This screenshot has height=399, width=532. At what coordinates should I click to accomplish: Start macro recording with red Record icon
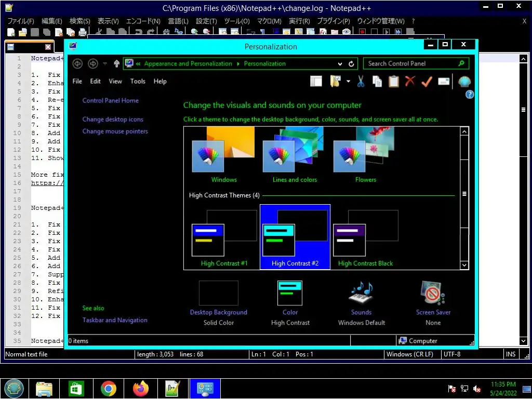(362, 32)
